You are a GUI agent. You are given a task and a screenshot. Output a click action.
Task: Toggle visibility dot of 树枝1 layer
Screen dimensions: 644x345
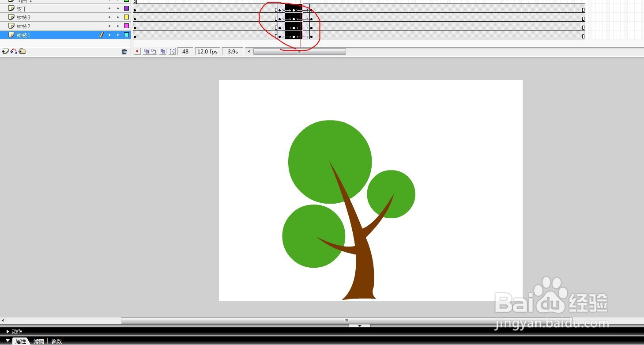point(109,35)
